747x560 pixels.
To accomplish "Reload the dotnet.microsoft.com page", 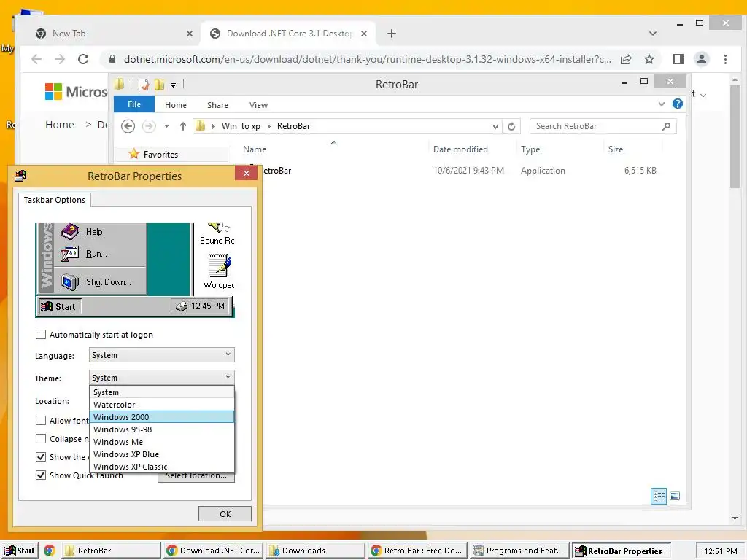I will 83,59.
